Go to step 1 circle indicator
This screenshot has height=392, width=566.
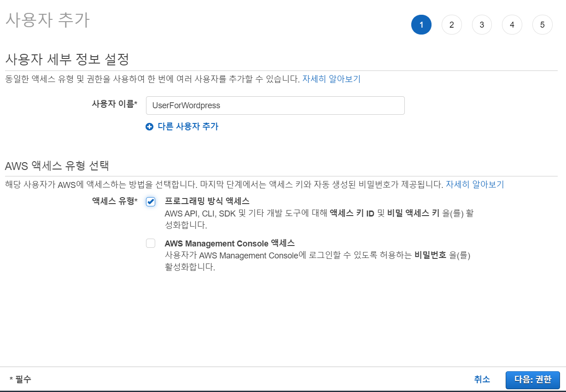(421, 25)
